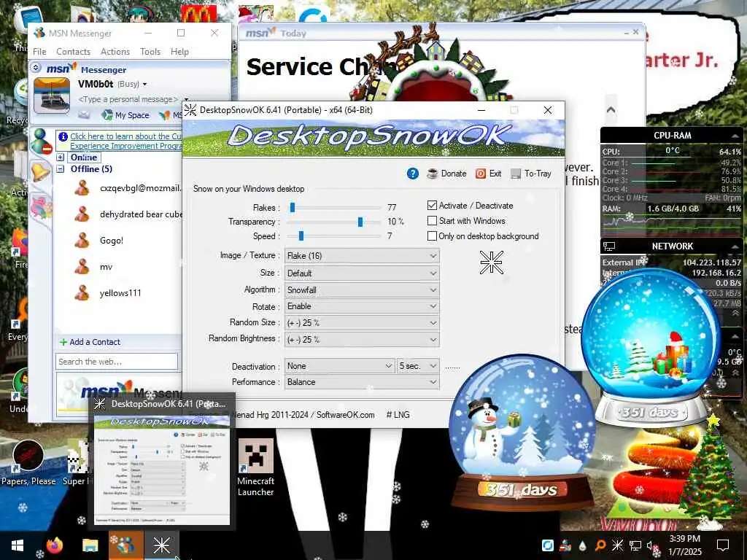Open the Deactivation dropdown set to None
The width and height of the screenshot is (747, 560).
tap(339, 366)
